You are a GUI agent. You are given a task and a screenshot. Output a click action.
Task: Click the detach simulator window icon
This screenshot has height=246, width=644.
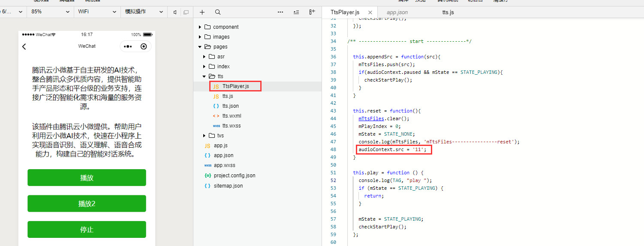[186, 12]
